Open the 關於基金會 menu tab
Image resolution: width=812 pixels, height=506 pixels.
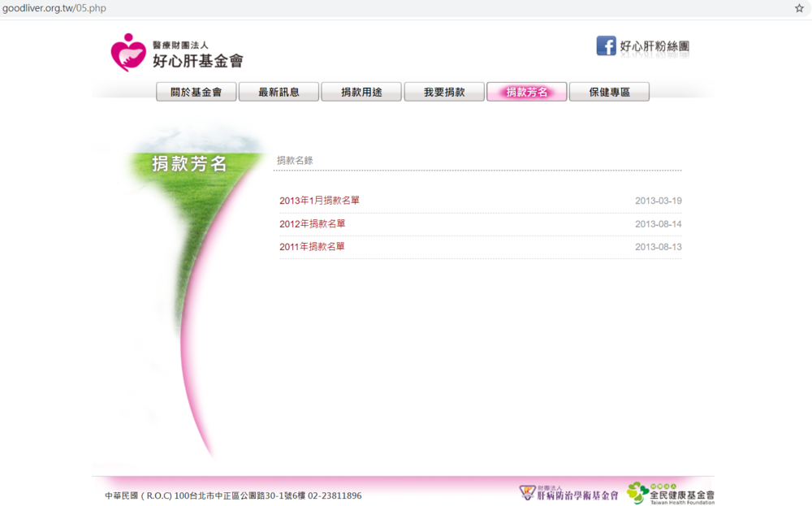tap(197, 92)
